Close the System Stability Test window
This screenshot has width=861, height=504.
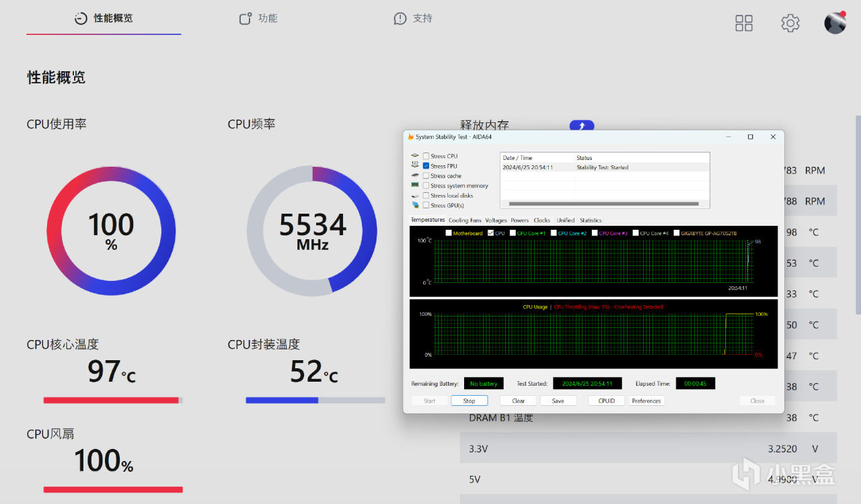click(x=773, y=137)
